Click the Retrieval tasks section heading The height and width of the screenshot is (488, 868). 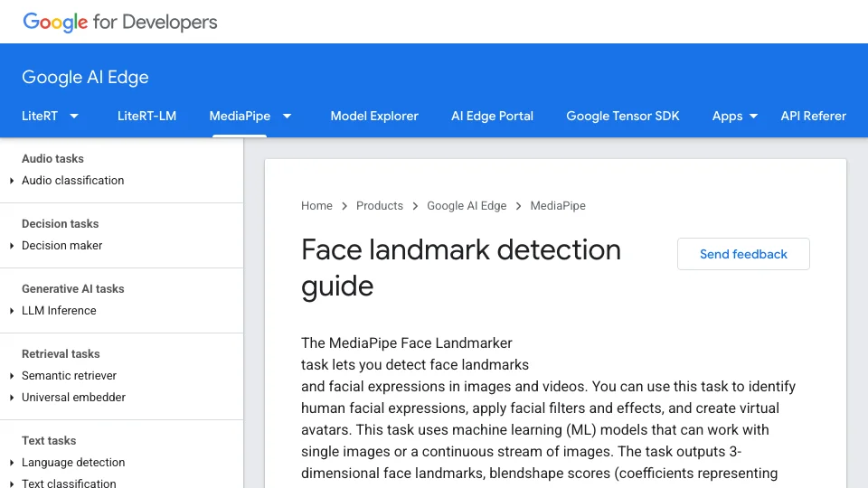(x=61, y=353)
